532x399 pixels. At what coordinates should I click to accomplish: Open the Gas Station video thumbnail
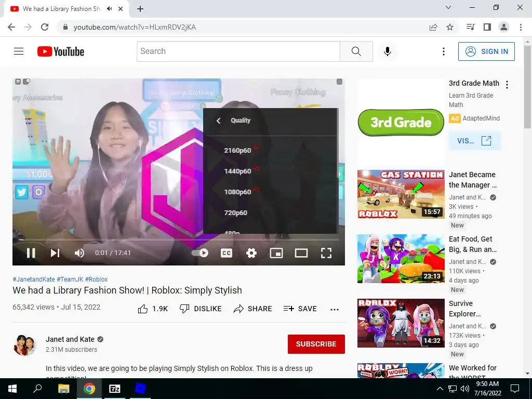coord(401,194)
